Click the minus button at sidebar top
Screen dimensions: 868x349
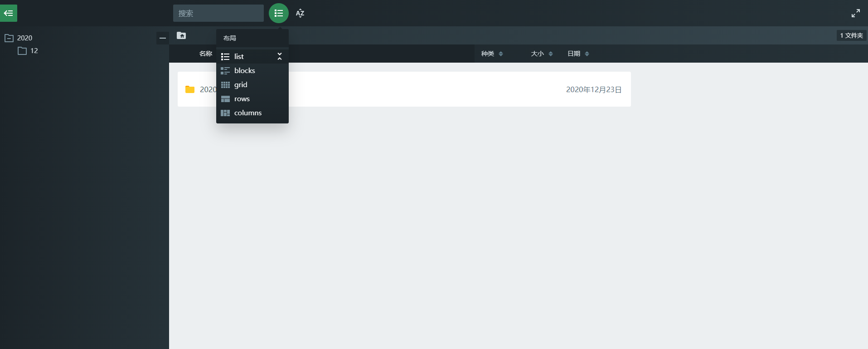(x=163, y=38)
